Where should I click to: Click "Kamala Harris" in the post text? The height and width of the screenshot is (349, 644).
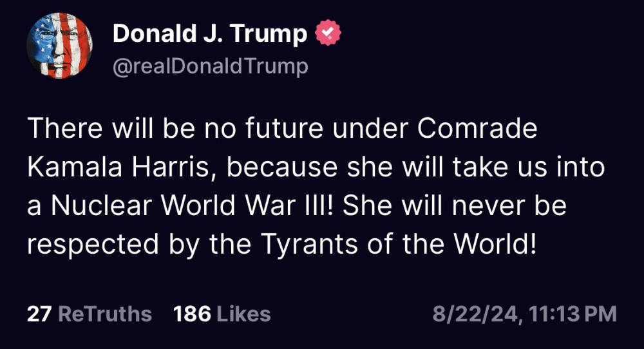coord(118,167)
